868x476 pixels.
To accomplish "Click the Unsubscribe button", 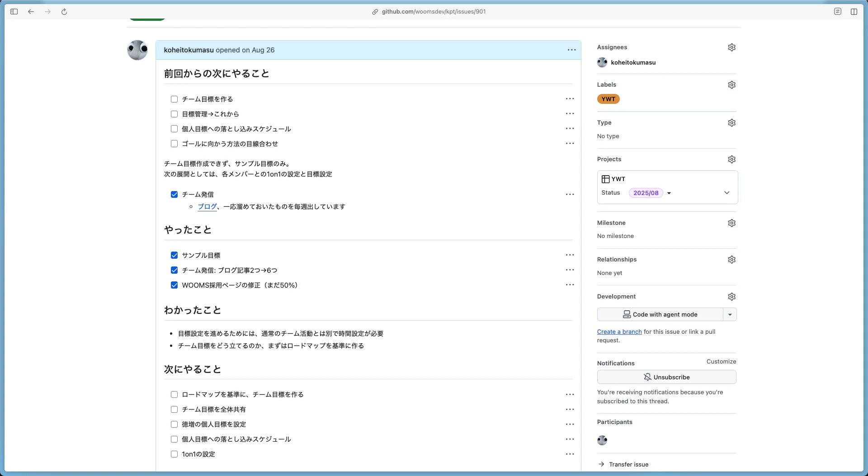I will pos(666,377).
